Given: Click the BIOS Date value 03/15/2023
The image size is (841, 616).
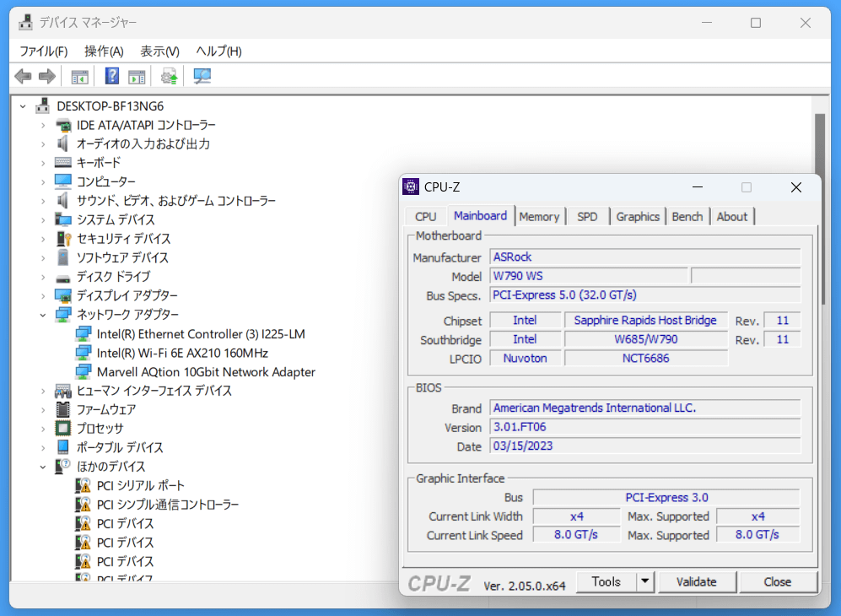Looking at the screenshot, I should pyautogui.click(x=645, y=446).
